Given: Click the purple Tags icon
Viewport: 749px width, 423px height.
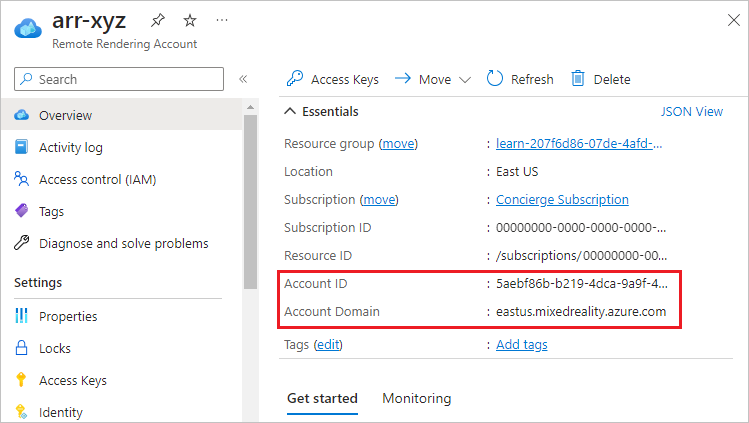Looking at the screenshot, I should [21, 211].
